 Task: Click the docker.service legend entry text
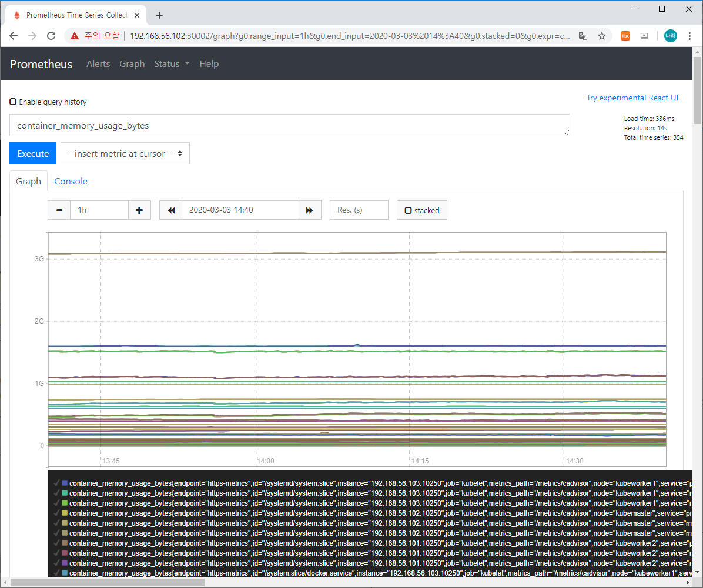pyautogui.click(x=381, y=573)
